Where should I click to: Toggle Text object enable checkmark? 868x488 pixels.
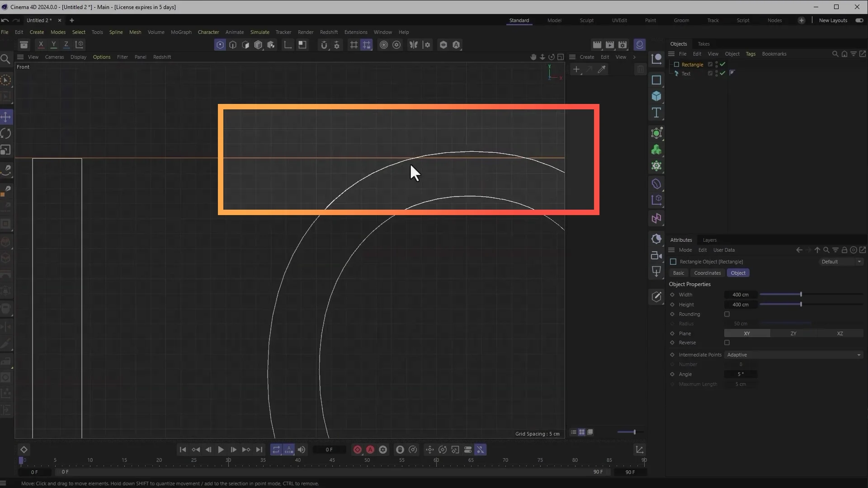point(722,73)
